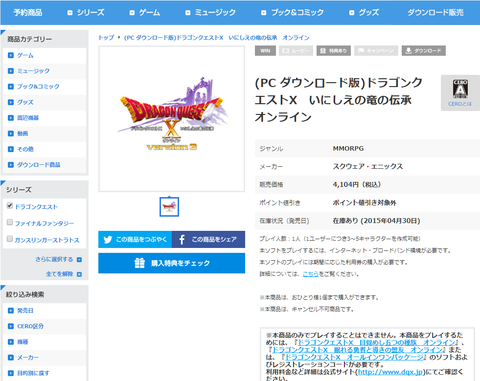This screenshot has width=480, height=381.
Task: Click the gift icon on purchase bonus button
Action: (139, 263)
